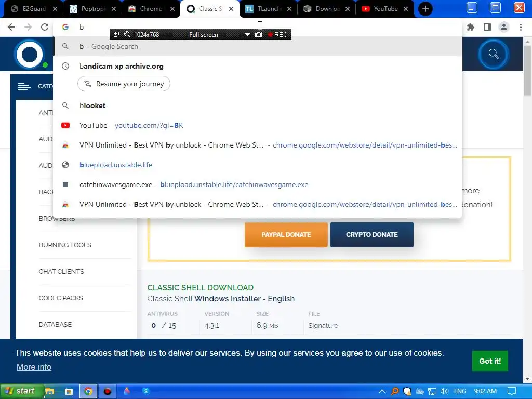The image size is (532, 399).
Task: Click the Bandicam screenshot camera icon
Action: coord(259,35)
